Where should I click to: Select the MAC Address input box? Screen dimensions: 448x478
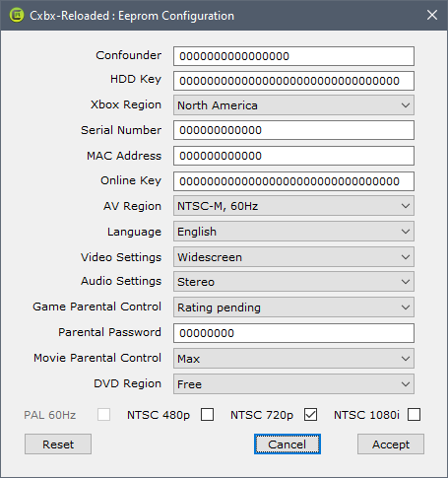point(293,156)
